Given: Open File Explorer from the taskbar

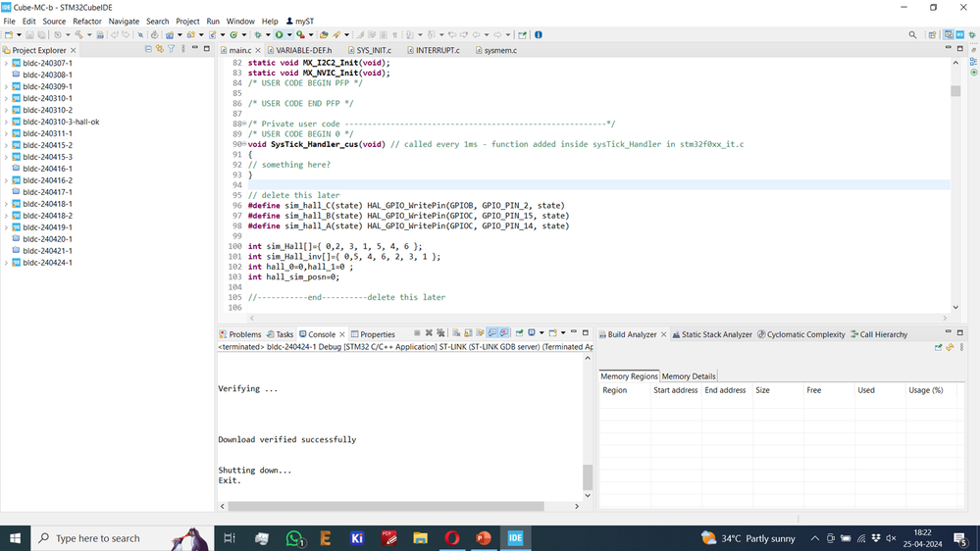Looking at the screenshot, I should tap(420, 538).
